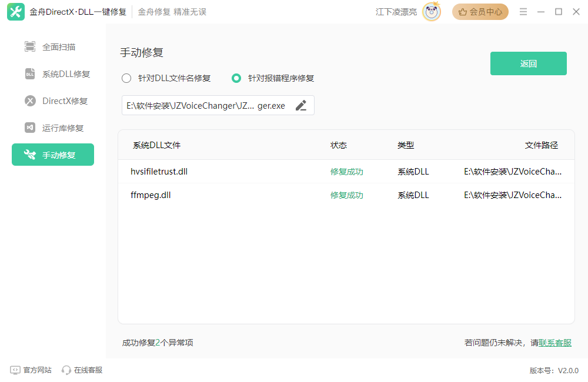Select the 针对DLL文件名修复 radio option
Screen dimensions: 588x382
click(126, 78)
